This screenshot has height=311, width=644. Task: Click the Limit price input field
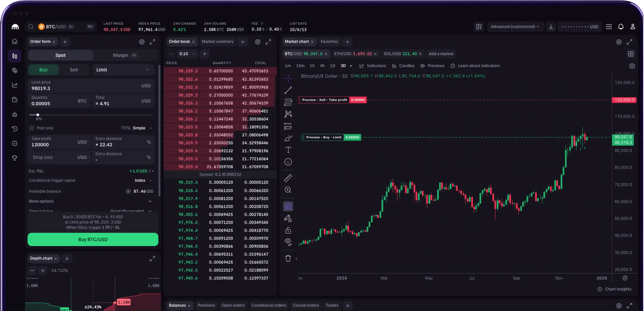(x=85, y=86)
